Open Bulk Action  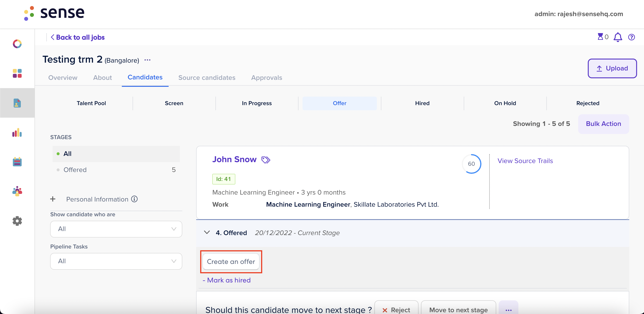603,124
